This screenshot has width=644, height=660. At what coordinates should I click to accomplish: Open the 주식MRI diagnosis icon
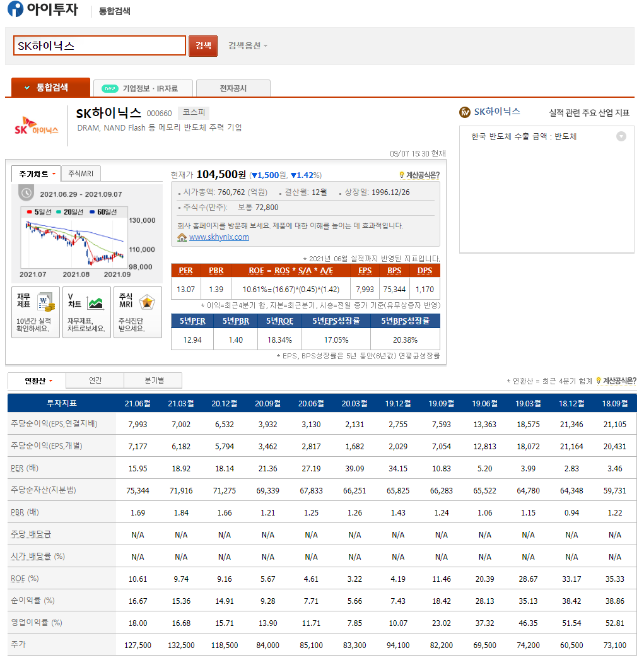pos(138,312)
